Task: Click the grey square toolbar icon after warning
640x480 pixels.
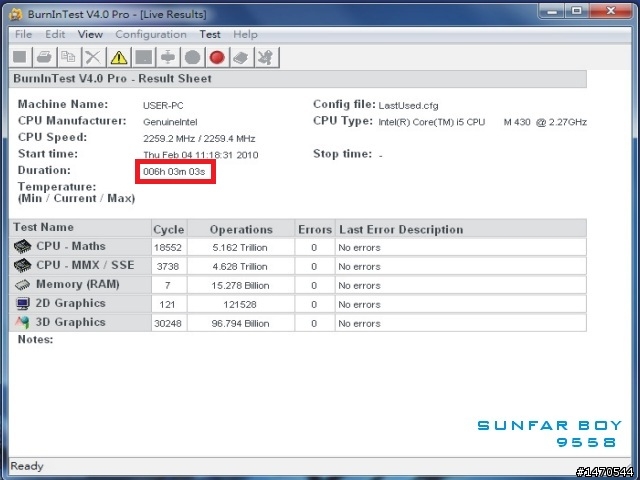Action: (x=144, y=57)
